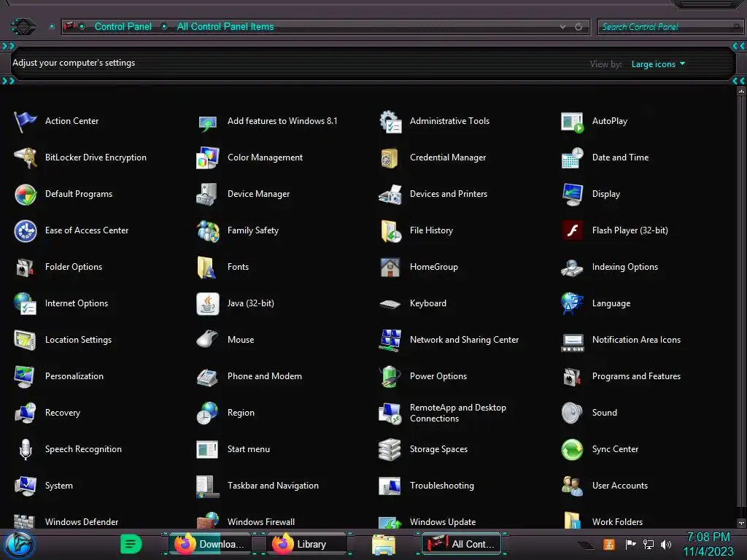Open the Network and Sharing Center icon
Screen dimensions: 747x560
(x=390, y=340)
